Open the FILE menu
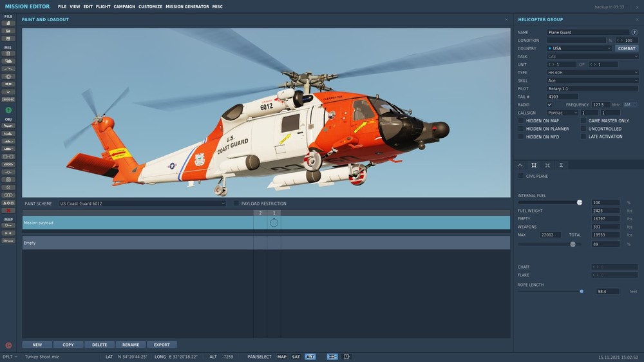This screenshot has width=644, height=362. 62,6
